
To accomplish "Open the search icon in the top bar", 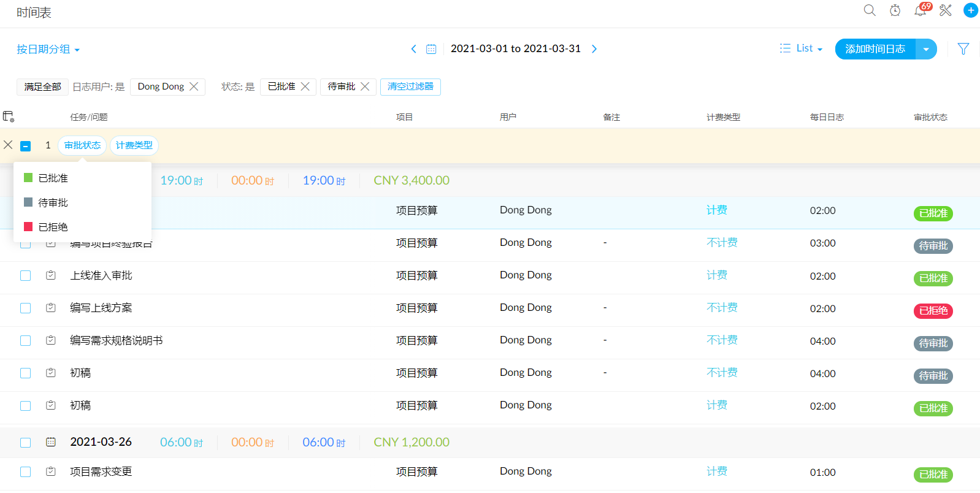I will click(869, 10).
